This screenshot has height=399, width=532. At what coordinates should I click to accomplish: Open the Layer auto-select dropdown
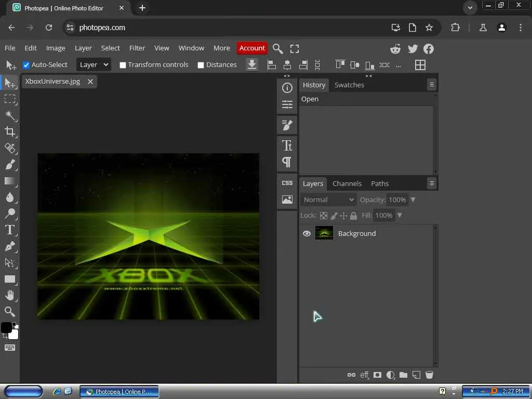tap(94, 64)
